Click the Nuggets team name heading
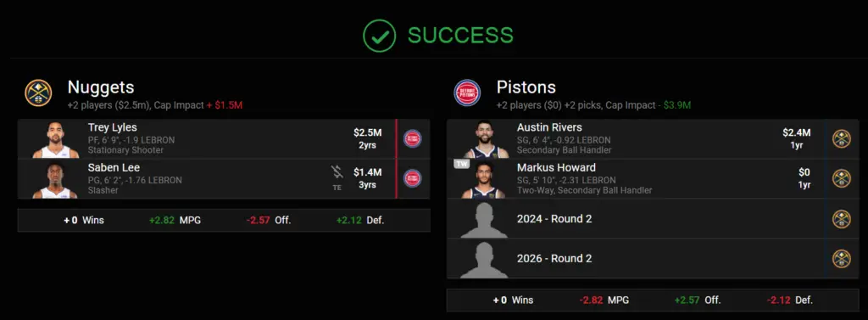Image resolution: width=868 pixels, height=320 pixels. click(x=101, y=87)
